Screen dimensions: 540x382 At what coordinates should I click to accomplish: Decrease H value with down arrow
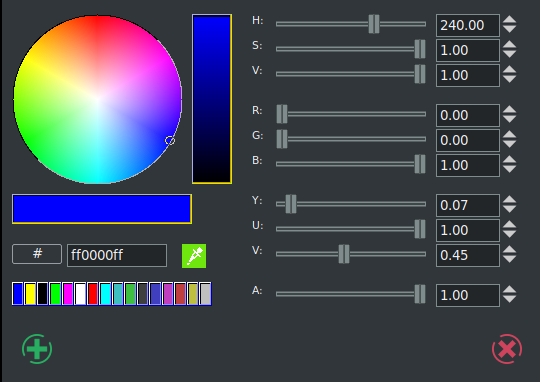509,29
